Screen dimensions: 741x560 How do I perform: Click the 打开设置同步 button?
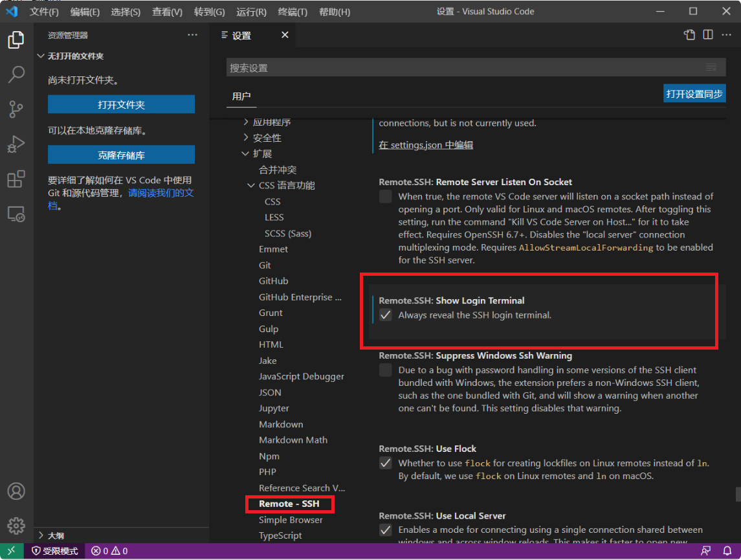click(694, 94)
